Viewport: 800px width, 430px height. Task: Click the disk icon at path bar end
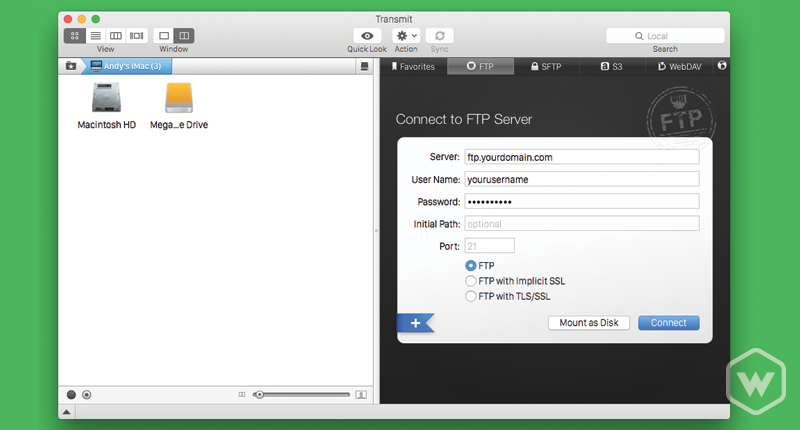[x=364, y=66]
